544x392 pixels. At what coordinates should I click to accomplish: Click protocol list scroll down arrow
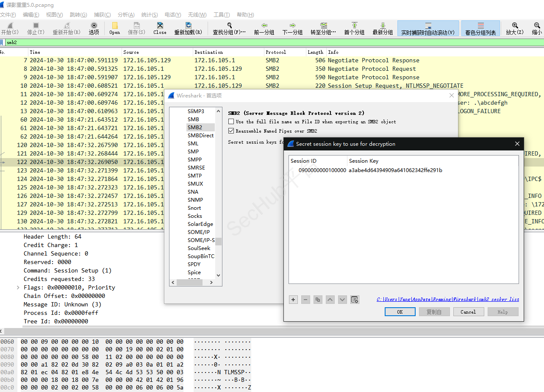pos(219,275)
